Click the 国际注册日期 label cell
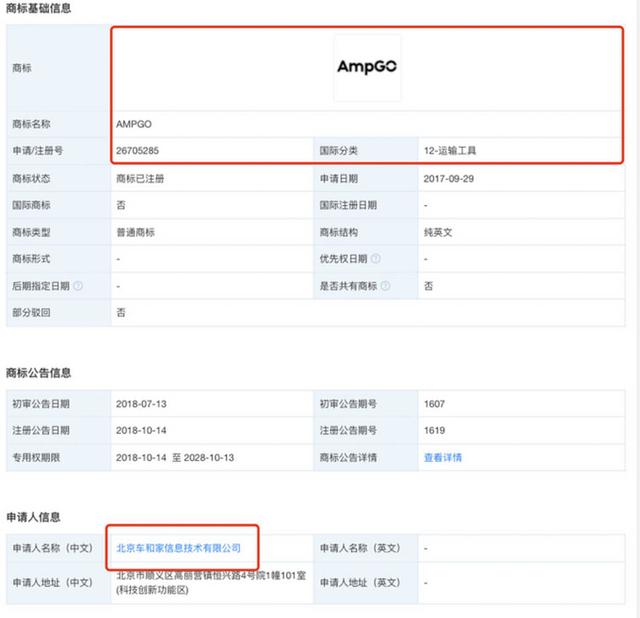The image size is (640, 618). (366, 205)
